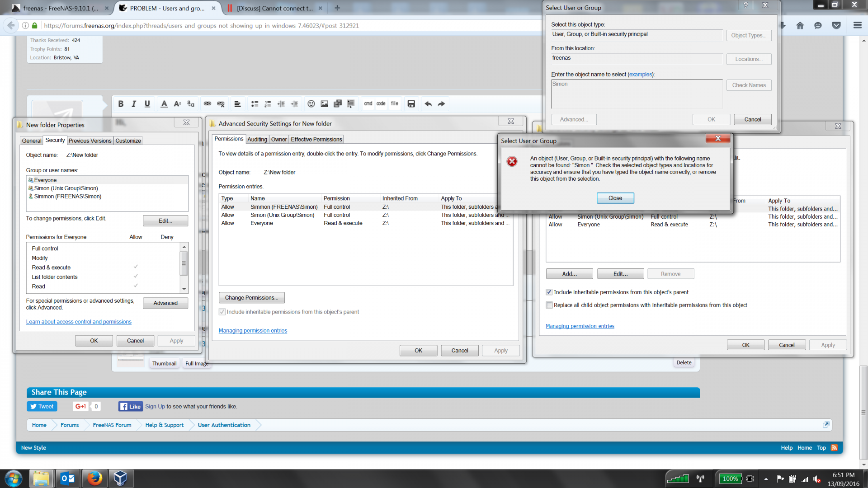This screenshot has height=488, width=868.
Task: Switch to the freenas - FreeNAS-9.10.1 browser tab
Action: pos(61,8)
